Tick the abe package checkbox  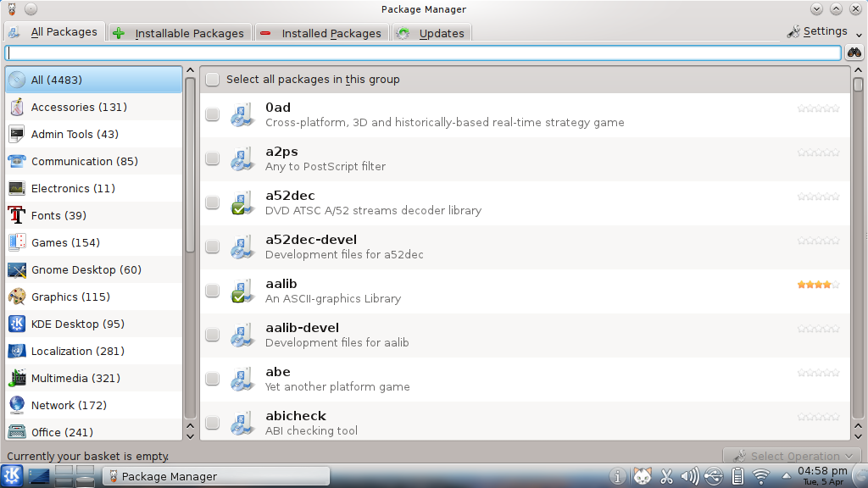213,379
